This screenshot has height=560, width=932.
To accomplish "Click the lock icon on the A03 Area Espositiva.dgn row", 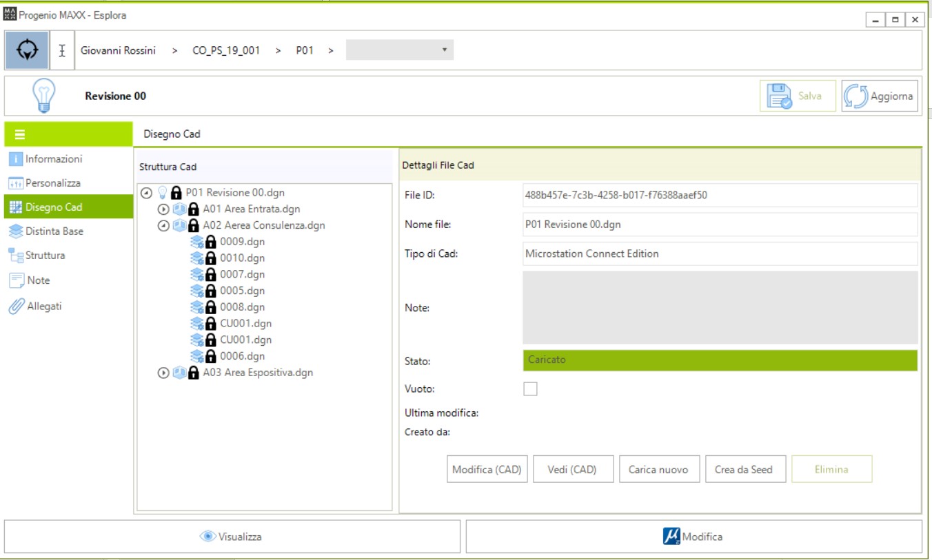I will [x=194, y=373].
